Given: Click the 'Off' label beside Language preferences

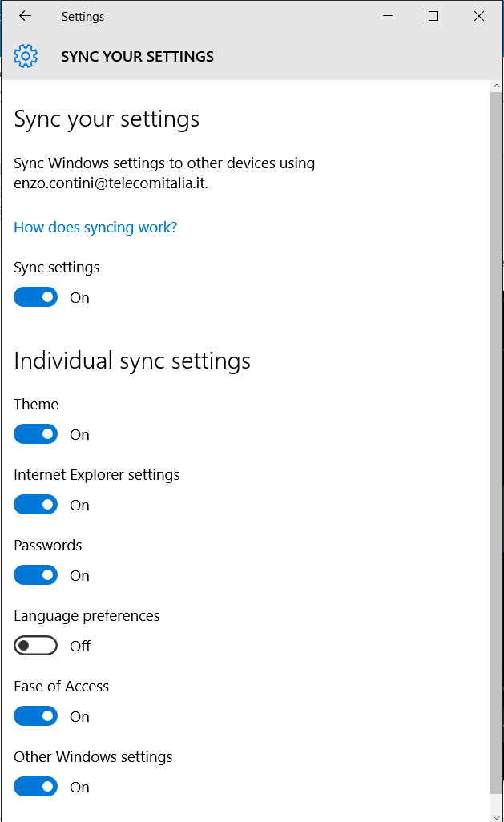Looking at the screenshot, I should pos(80,647).
